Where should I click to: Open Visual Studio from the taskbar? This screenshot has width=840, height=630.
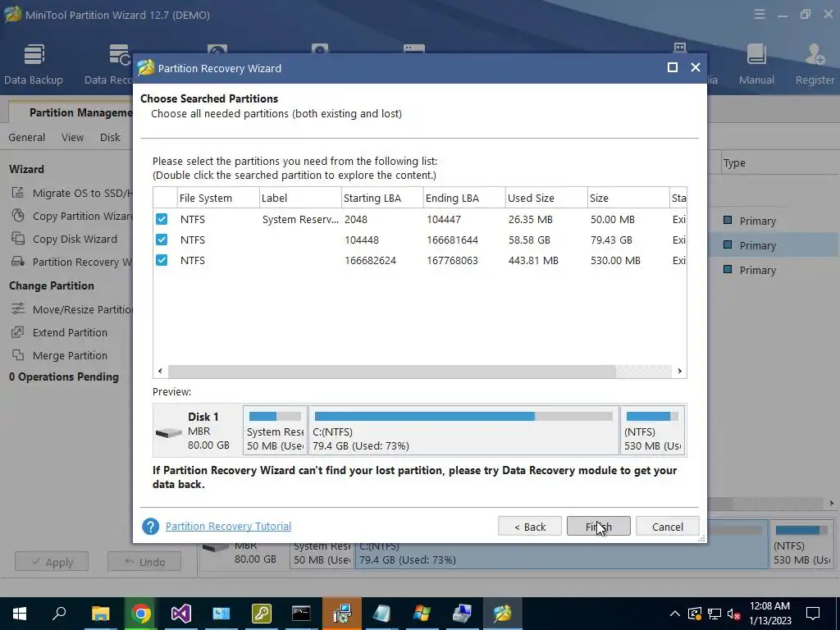click(181, 614)
